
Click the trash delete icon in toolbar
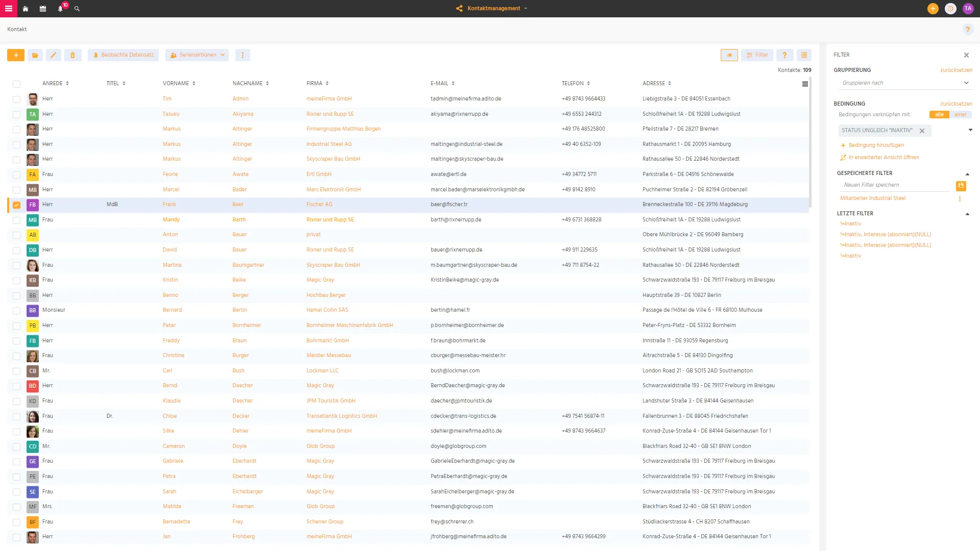pos(73,55)
